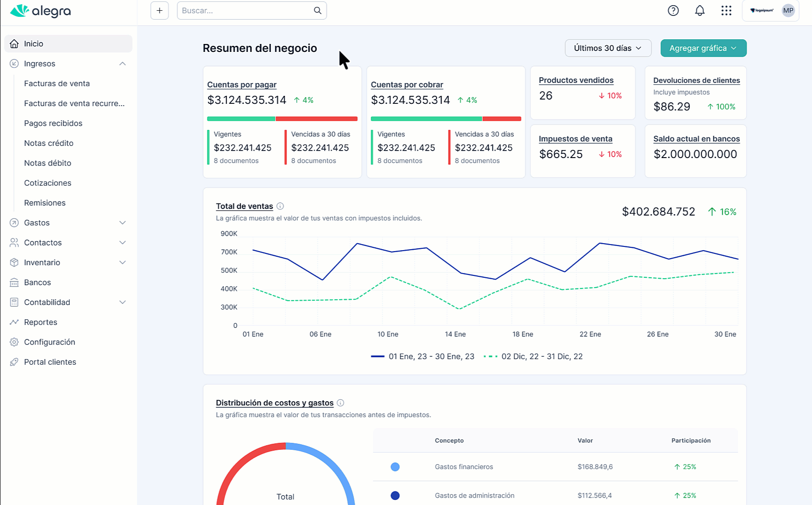Click the Alegra logo
This screenshot has height=505, width=812.
click(40, 10)
